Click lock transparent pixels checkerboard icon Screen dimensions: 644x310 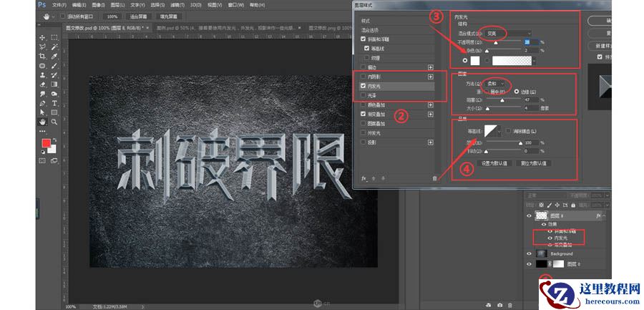(x=542, y=205)
